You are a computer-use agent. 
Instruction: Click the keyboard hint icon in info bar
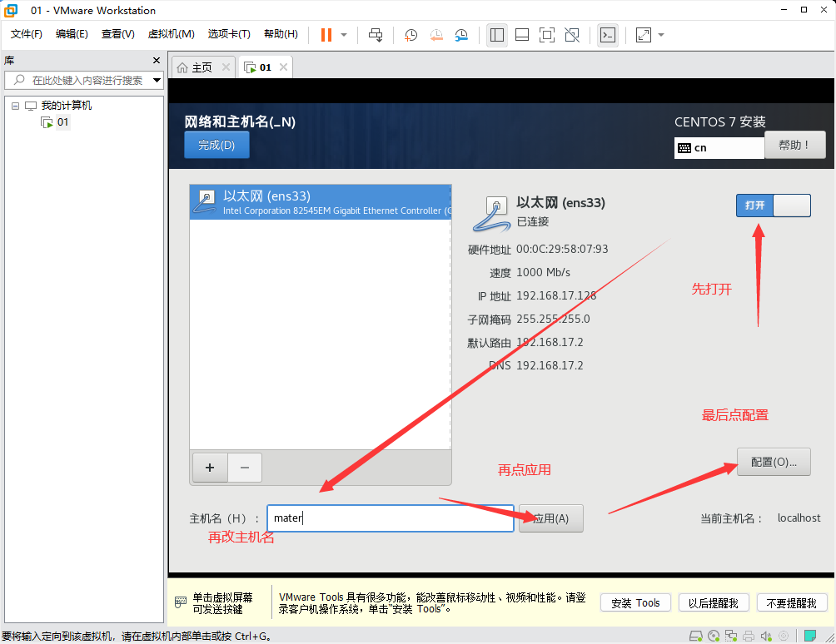point(180,602)
